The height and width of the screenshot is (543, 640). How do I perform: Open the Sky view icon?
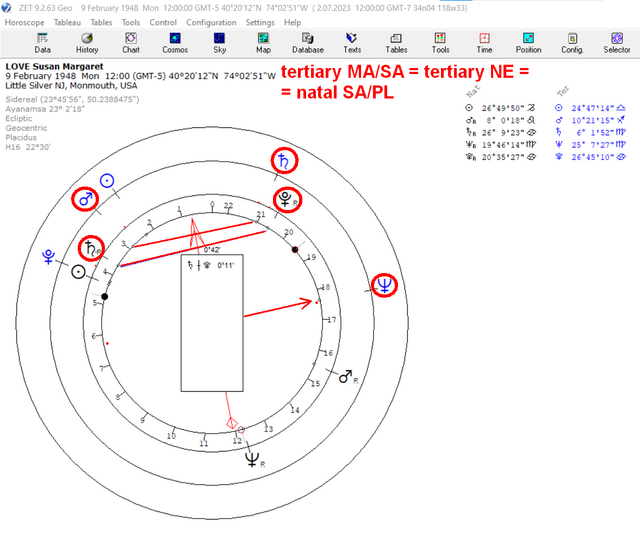click(x=219, y=43)
